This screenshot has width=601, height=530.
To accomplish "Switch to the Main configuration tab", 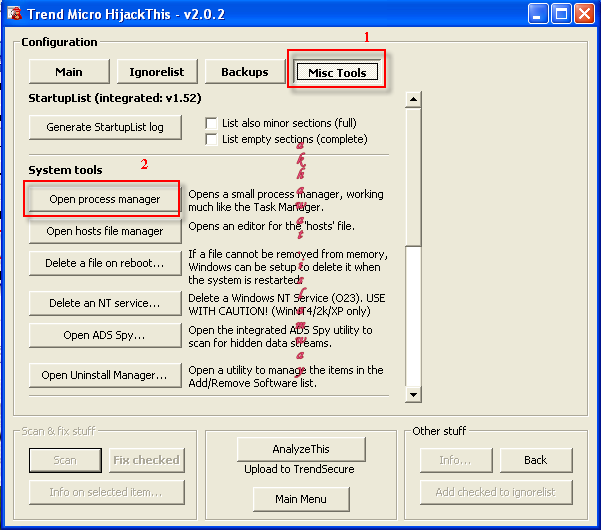I will (69, 72).
